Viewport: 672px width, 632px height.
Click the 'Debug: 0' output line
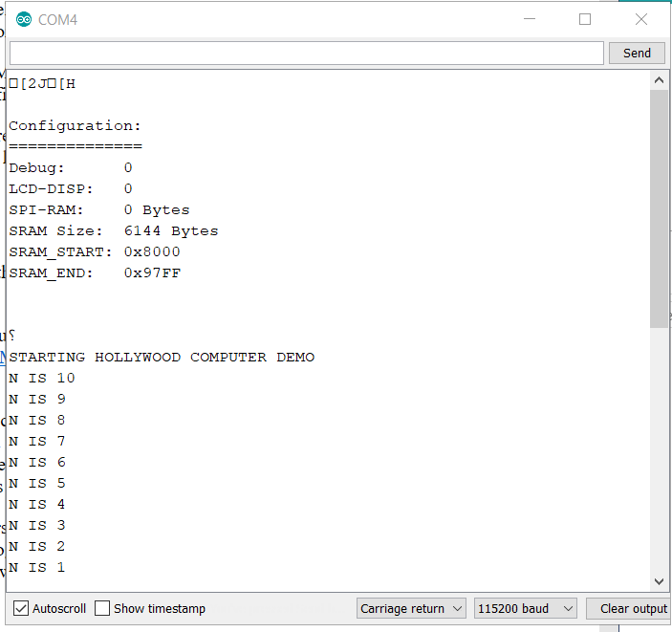71,168
